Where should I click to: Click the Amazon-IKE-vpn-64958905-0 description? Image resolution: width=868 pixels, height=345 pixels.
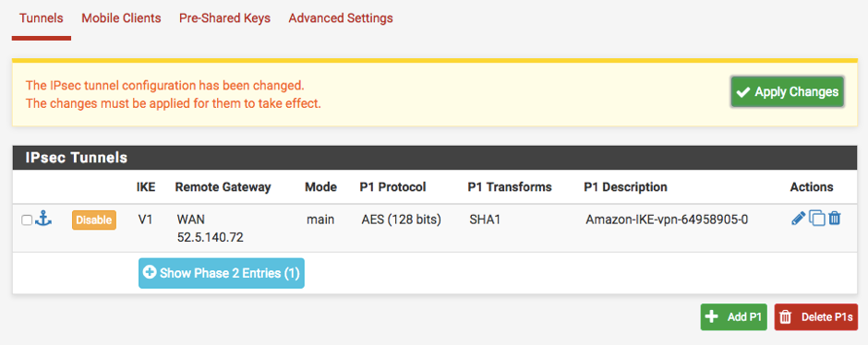(x=667, y=220)
